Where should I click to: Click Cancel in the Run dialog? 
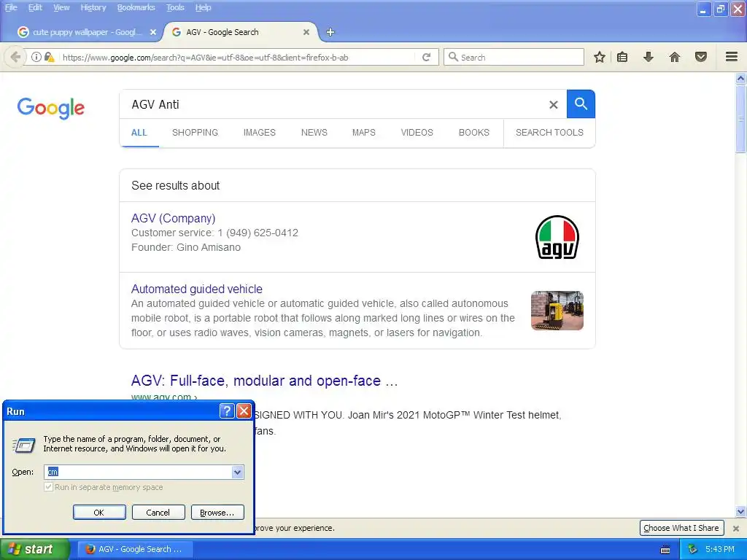point(158,513)
